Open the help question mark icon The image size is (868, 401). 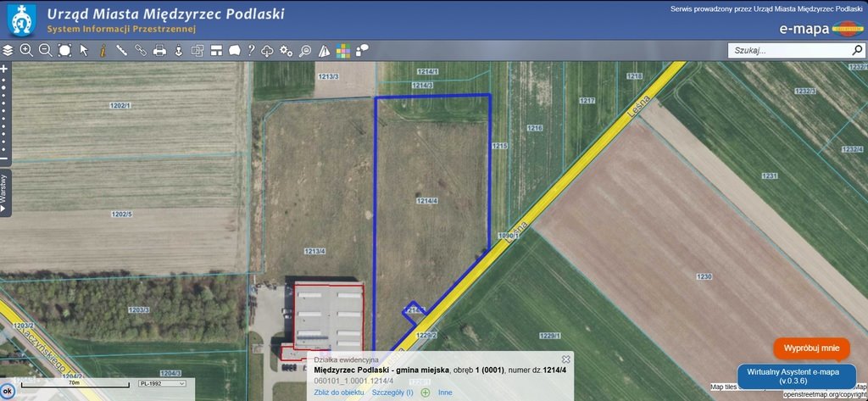click(x=251, y=51)
